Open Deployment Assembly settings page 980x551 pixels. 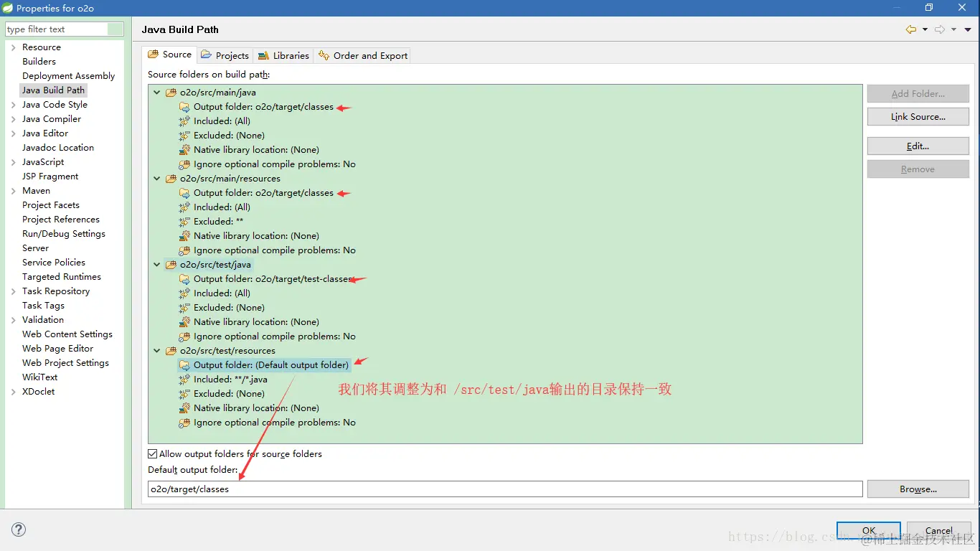[68, 76]
